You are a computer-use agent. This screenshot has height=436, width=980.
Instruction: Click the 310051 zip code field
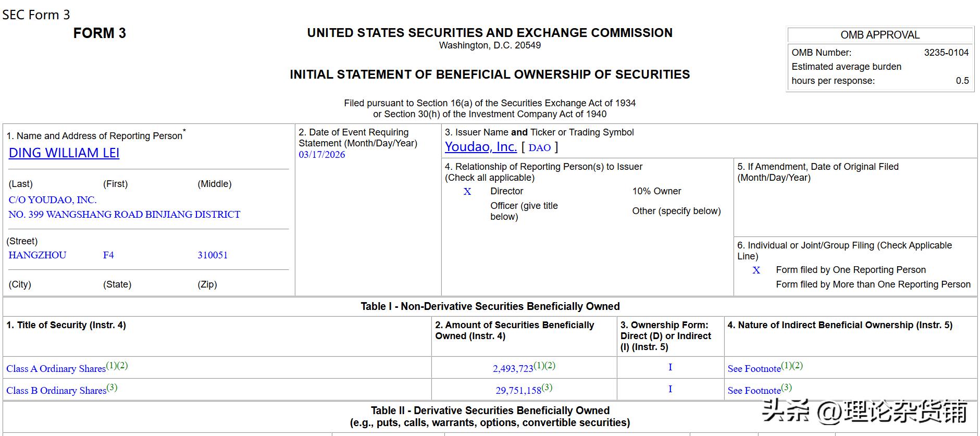213,255
